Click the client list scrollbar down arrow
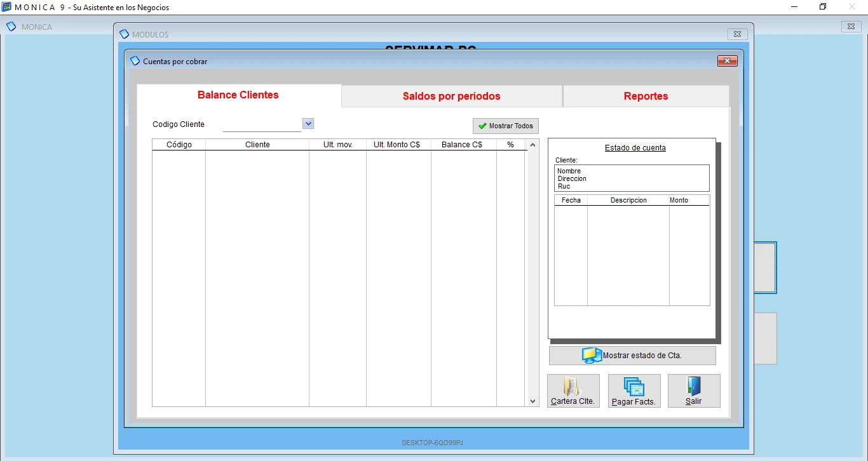Viewport: 868px width, 461px height. point(532,401)
